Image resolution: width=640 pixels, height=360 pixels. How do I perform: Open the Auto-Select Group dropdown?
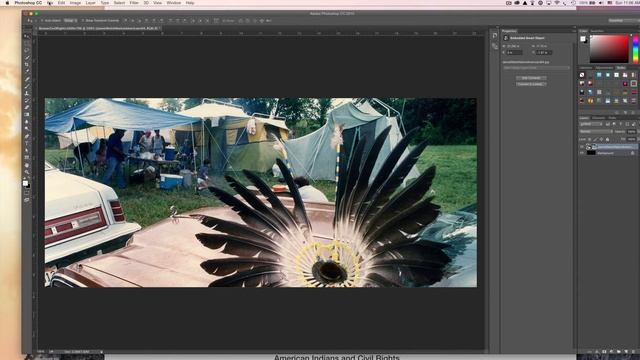[69, 20]
